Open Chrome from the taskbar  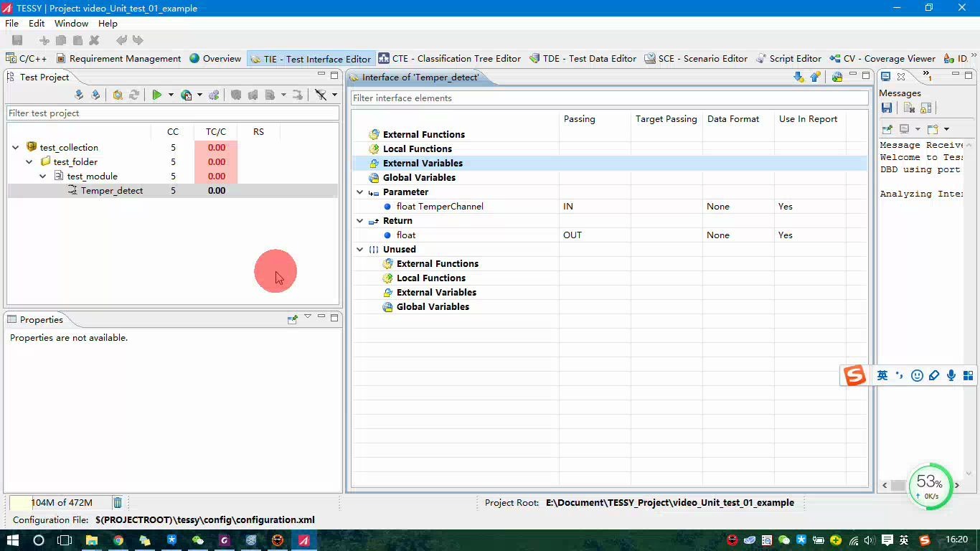pyautogui.click(x=118, y=540)
